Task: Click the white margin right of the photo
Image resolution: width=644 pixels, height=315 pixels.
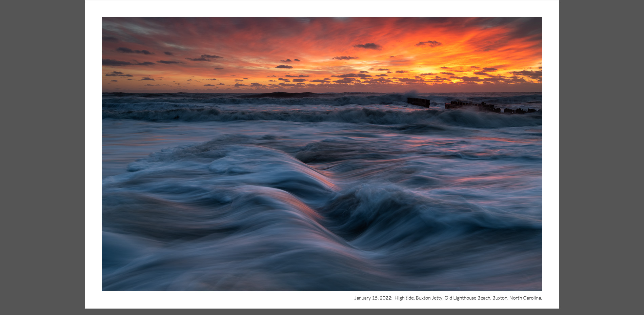Action: click(x=550, y=154)
